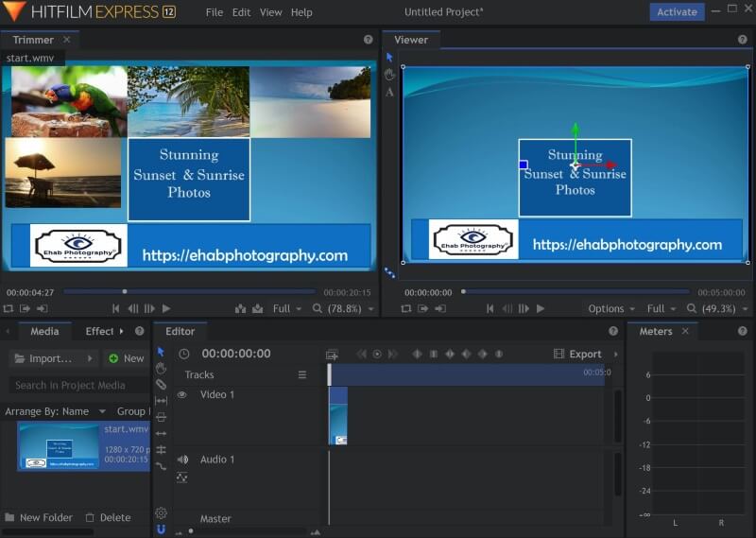Open the File menu
The height and width of the screenshot is (538, 756).
tap(215, 12)
